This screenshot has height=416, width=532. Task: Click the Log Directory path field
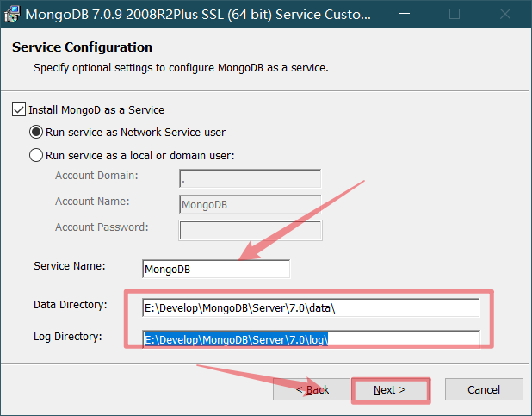coord(311,339)
